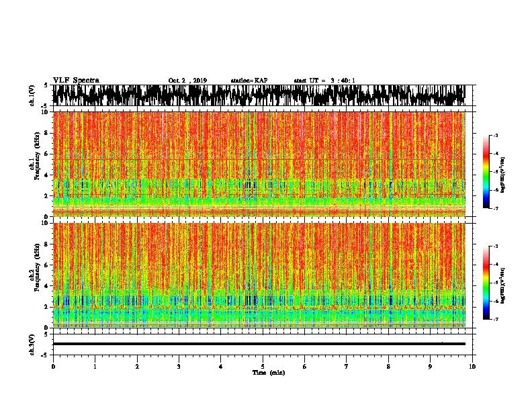Click the "-7" label on ch.2 color bar
This screenshot has width=532, height=411.
coord(495,319)
